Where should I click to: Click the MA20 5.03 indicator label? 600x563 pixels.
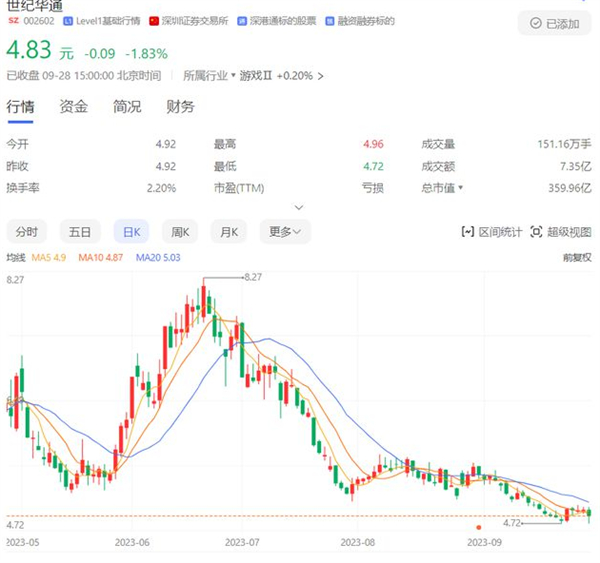(158, 258)
